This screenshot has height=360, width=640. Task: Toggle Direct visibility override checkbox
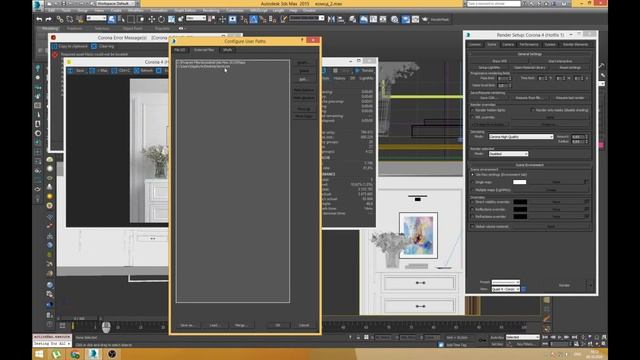tap(473, 202)
